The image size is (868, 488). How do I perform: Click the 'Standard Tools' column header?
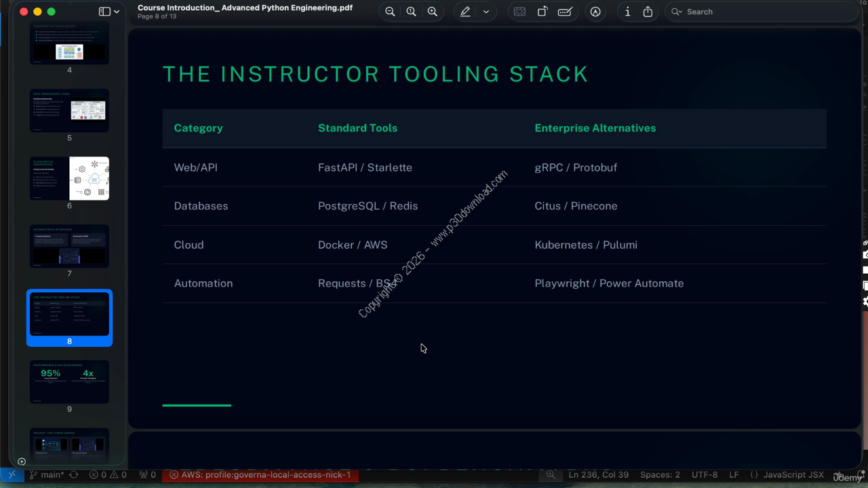(357, 128)
